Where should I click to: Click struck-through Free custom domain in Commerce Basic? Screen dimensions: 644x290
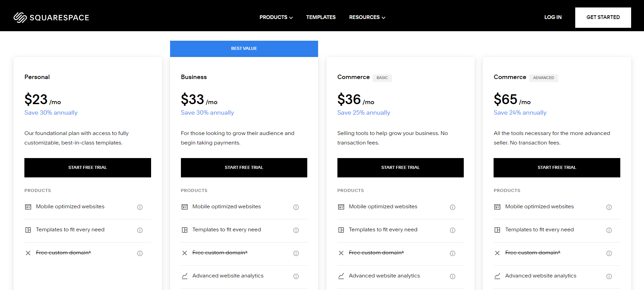(376, 253)
